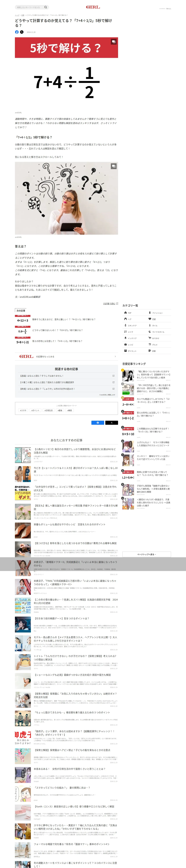This screenshot has height=868, width=186.
Task: Click the blue Facebook share button
Action: click(x=98, y=423)
